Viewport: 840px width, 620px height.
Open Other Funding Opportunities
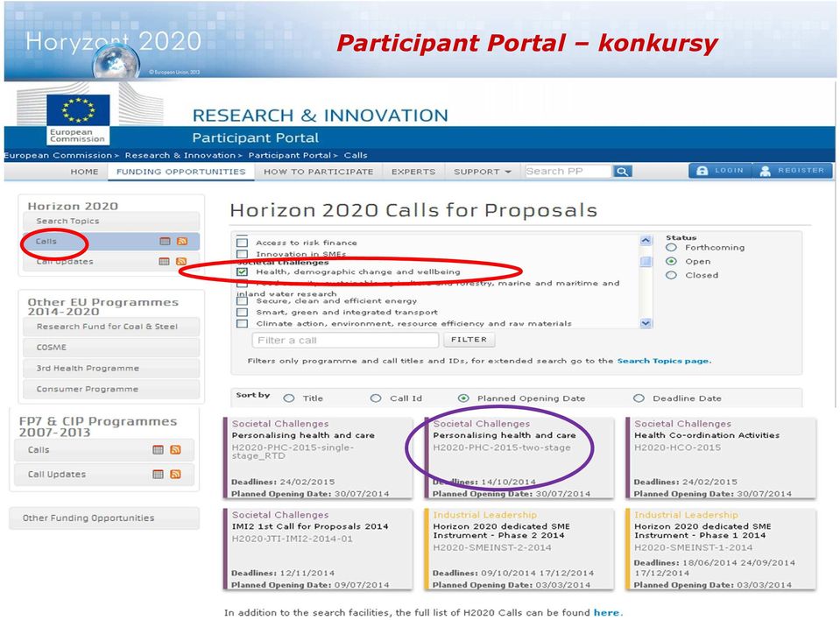[x=104, y=518]
